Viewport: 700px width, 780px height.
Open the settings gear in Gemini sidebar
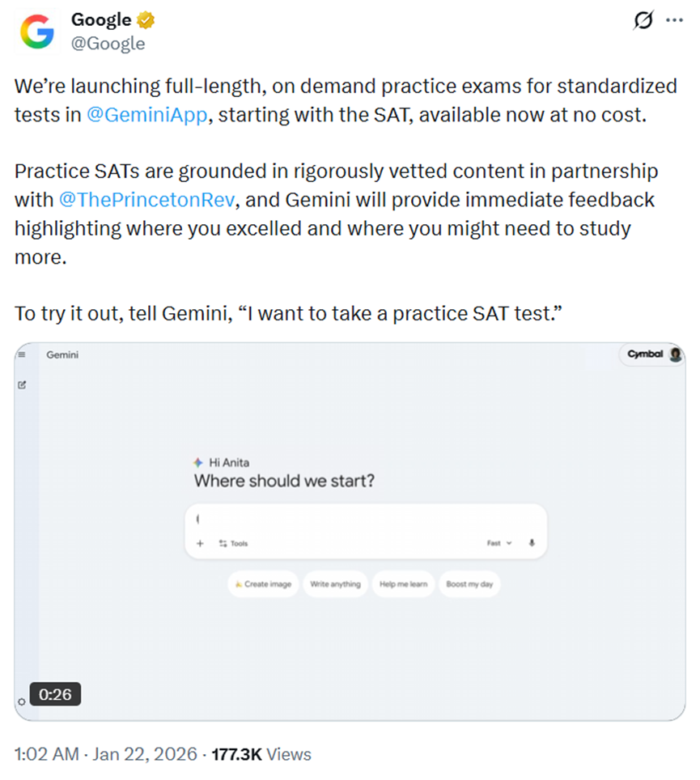point(22,702)
